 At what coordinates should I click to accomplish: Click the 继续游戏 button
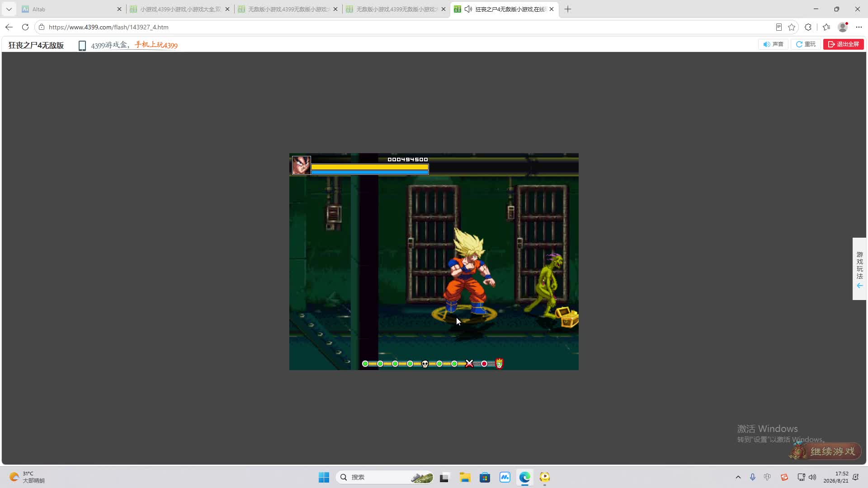826,451
